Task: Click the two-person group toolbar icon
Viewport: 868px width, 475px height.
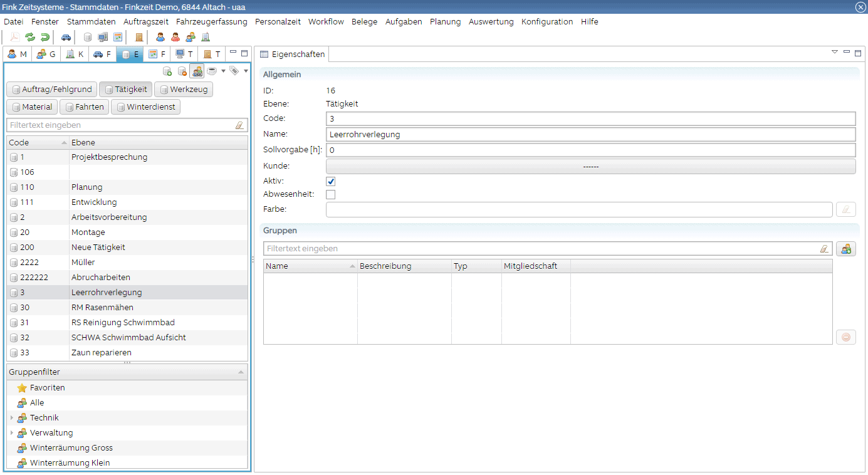Action: click(x=191, y=37)
